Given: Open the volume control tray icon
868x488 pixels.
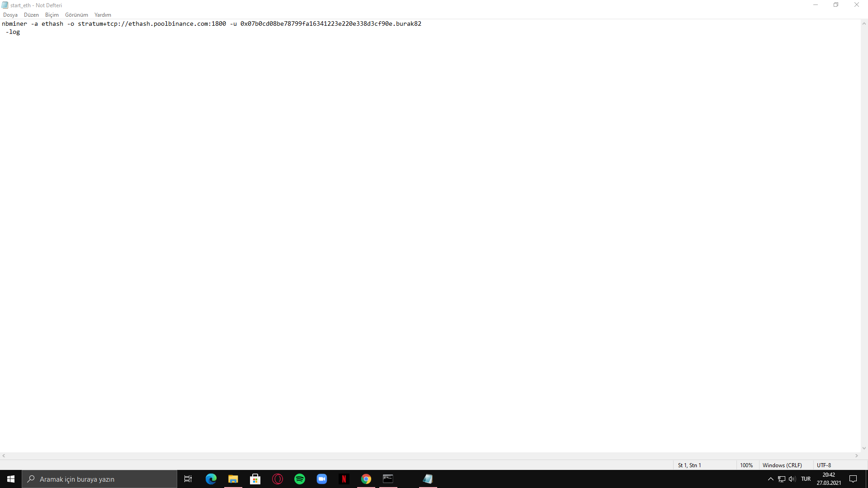Looking at the screenshot, I should 792,479.
